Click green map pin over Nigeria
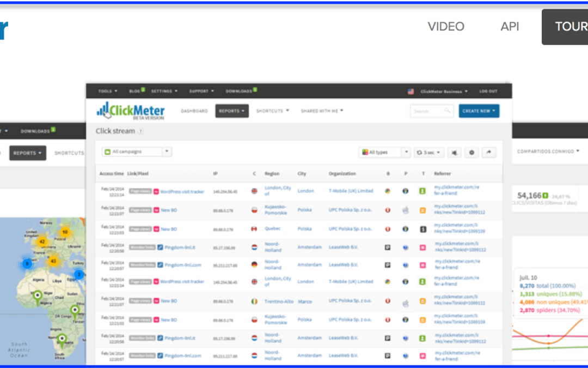The image size is (588, 368). 37,298
